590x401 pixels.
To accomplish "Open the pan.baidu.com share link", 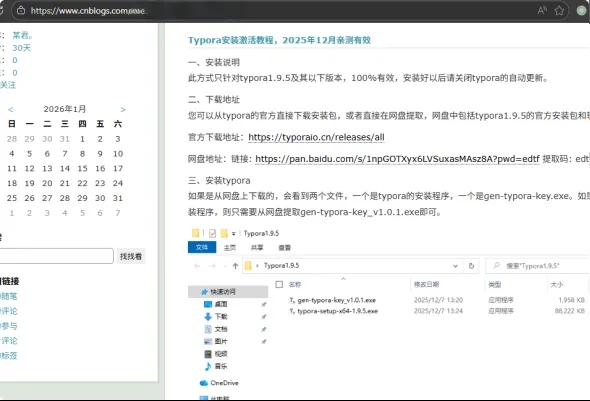I will tap(397, 159).
